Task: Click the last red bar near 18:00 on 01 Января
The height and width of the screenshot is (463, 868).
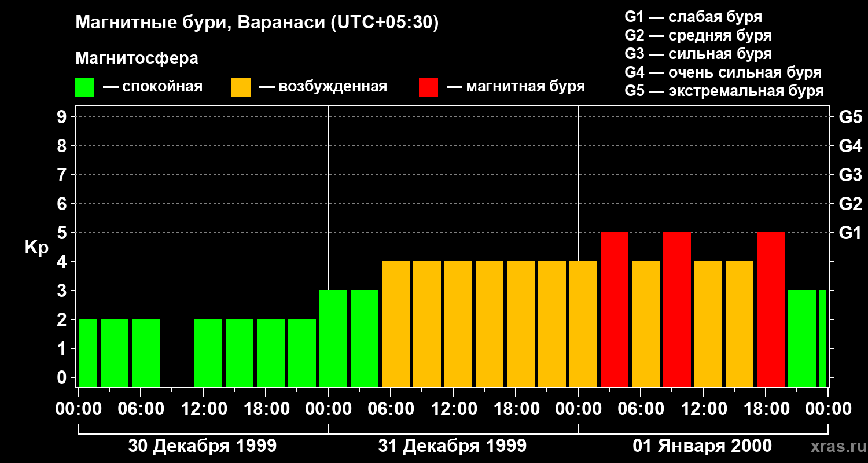Action: click(771, 310)
